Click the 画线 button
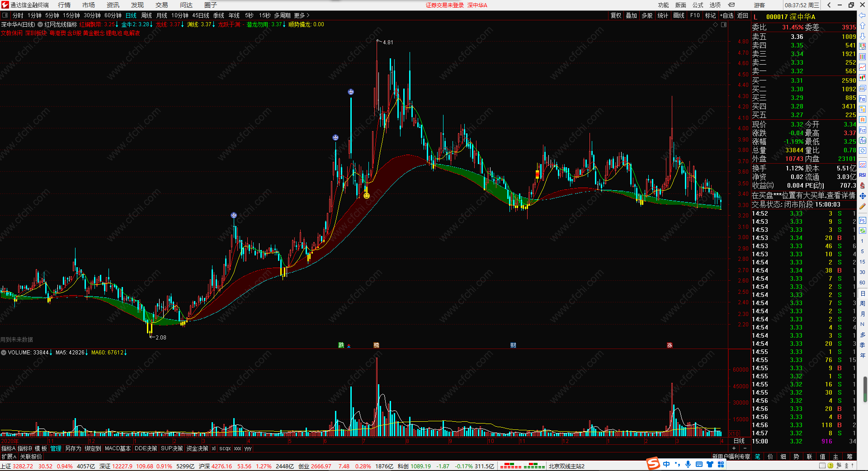This screenshot has height=471, width=868. click(x=679, y=15)
